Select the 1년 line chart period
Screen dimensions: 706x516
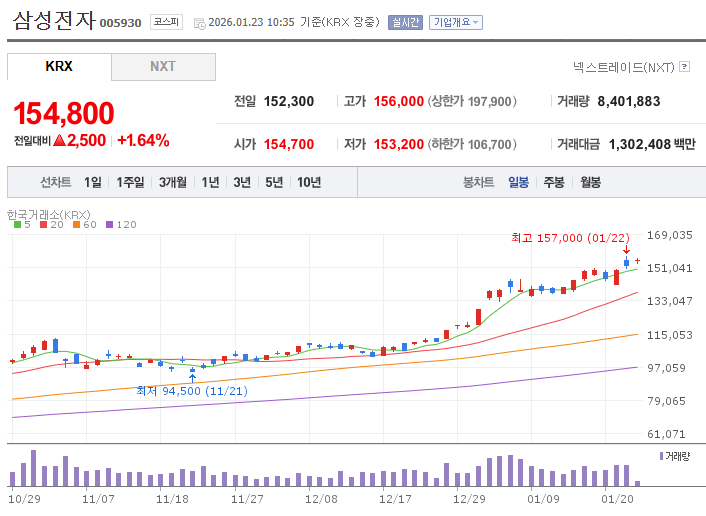point(210,182)
